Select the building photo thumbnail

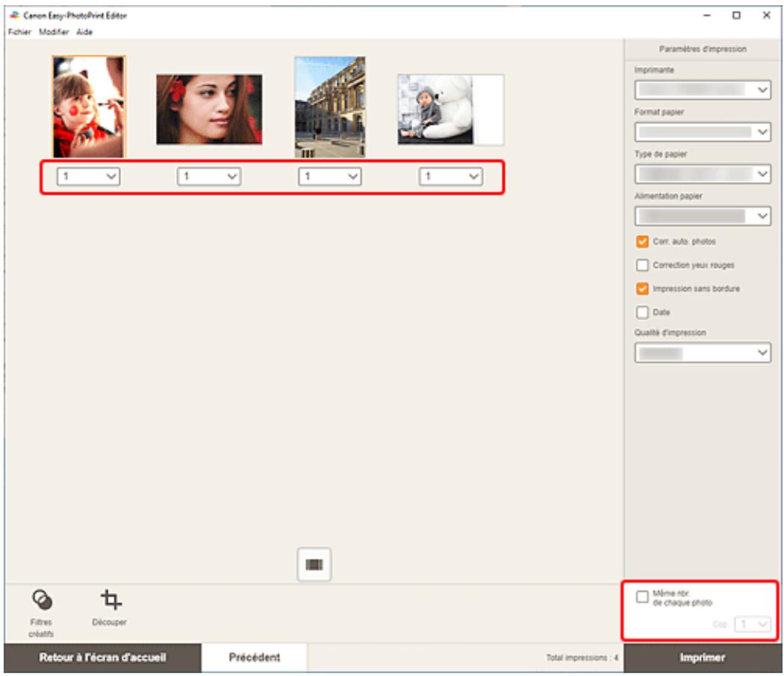tap(330, 107)
